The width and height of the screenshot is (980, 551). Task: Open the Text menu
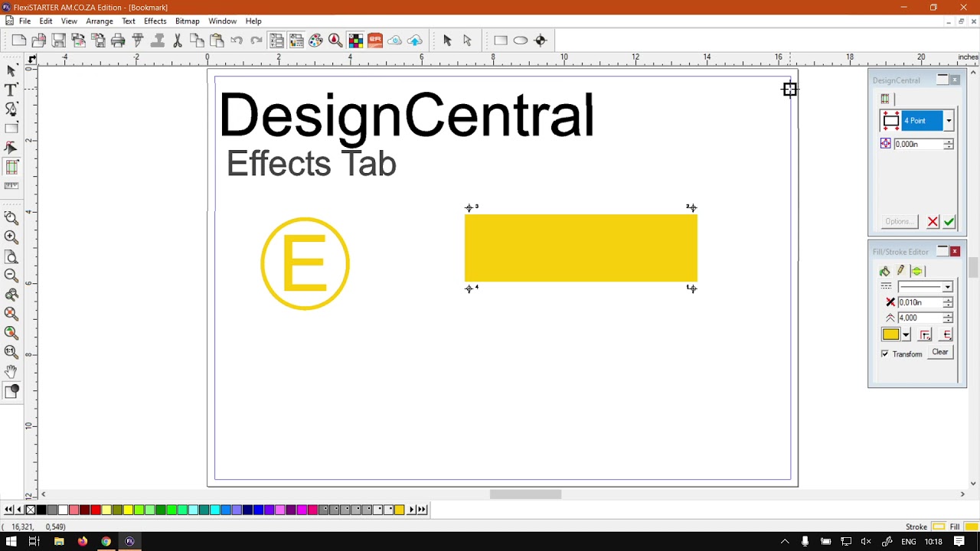pyautogui.click(x=129, y=21)
